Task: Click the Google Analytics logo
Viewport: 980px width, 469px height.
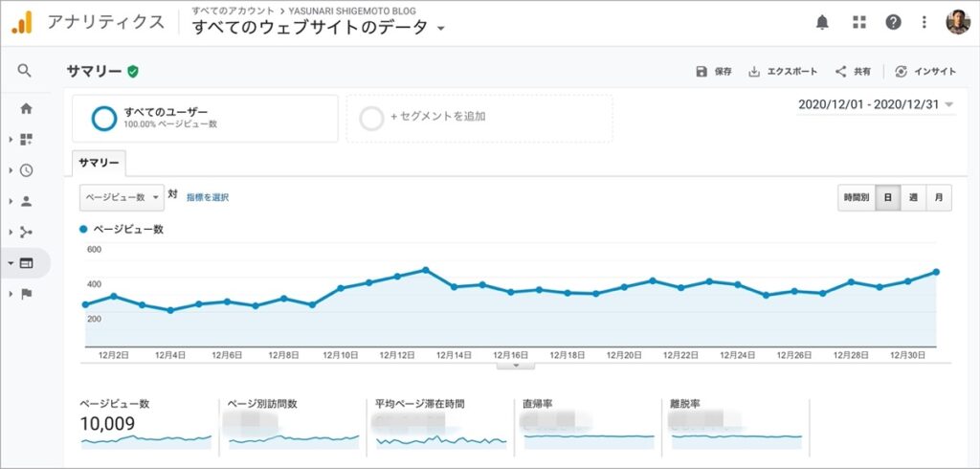Action: (x=21, y=23)
